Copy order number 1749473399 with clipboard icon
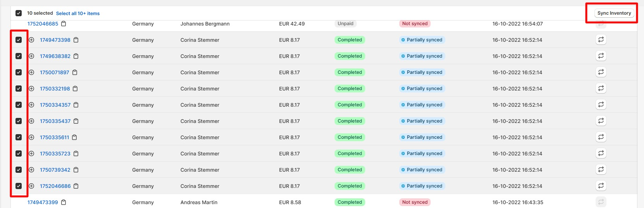The height and width of the screenshot is (208, 644). coord(64,202)
